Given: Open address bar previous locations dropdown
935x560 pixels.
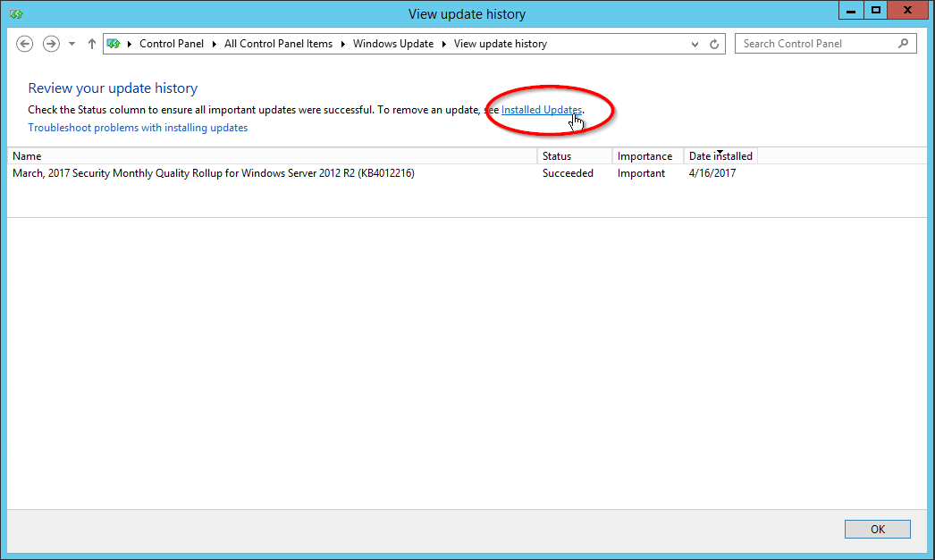Looking at the screenshot, I should pos(695,44).
